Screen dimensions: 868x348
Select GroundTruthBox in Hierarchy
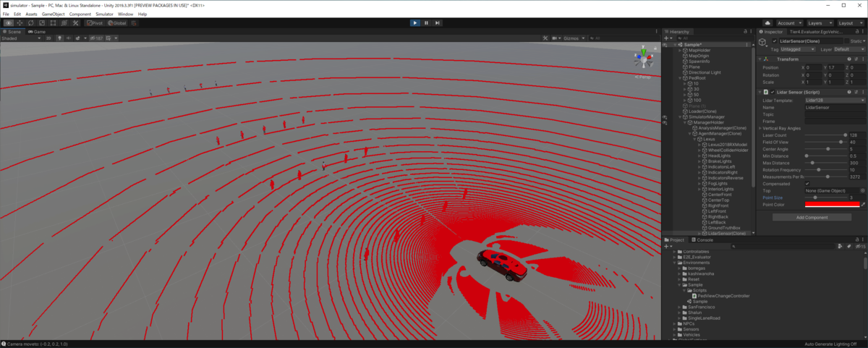(x=725, y=228)
